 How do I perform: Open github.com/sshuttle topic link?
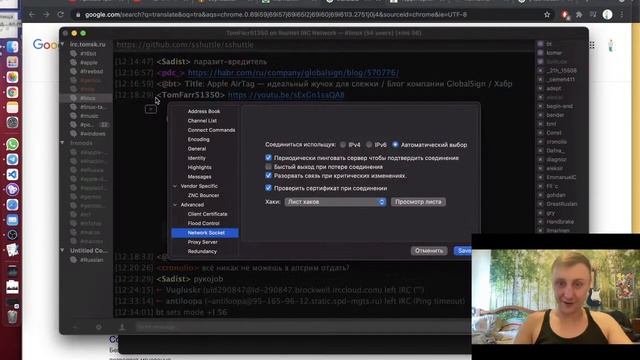coord(185,45)
